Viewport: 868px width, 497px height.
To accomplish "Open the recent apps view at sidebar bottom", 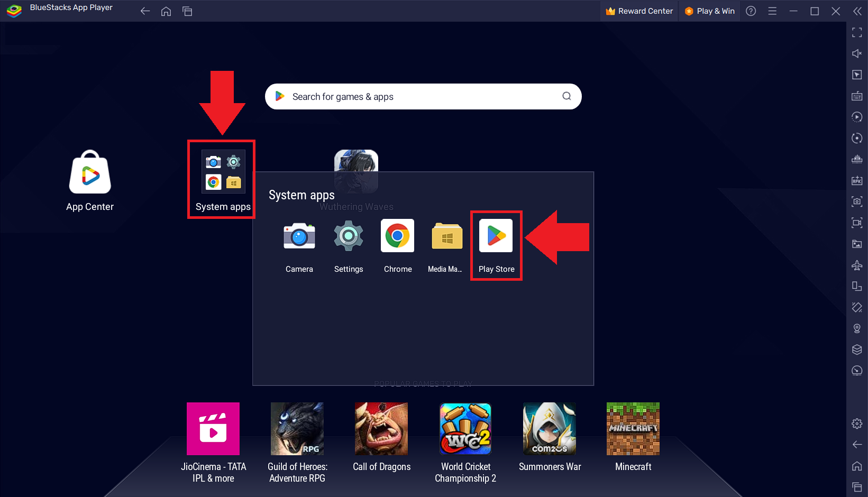I will tap(857, 487).
